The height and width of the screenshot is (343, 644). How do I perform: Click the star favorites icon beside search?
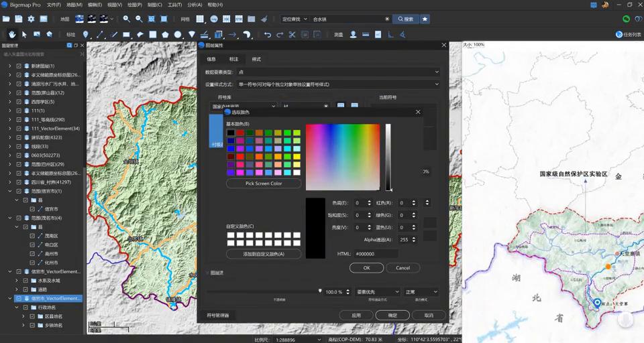[425, 19]
